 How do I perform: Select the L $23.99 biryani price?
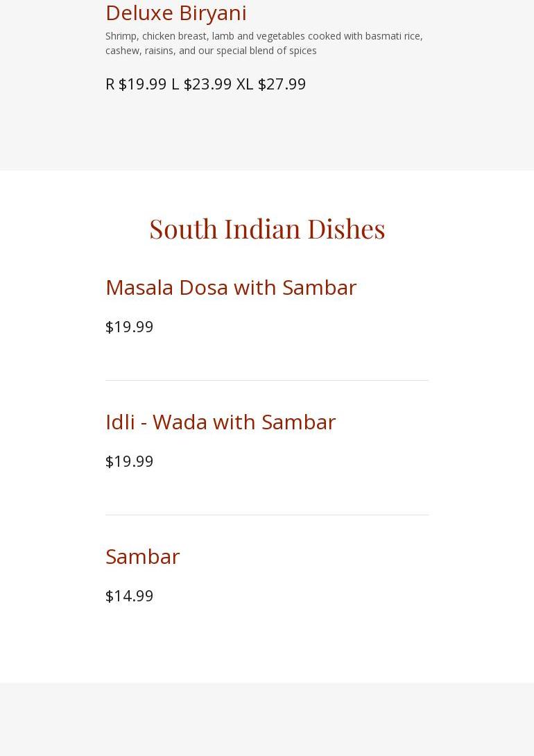[x=201, y=83]
